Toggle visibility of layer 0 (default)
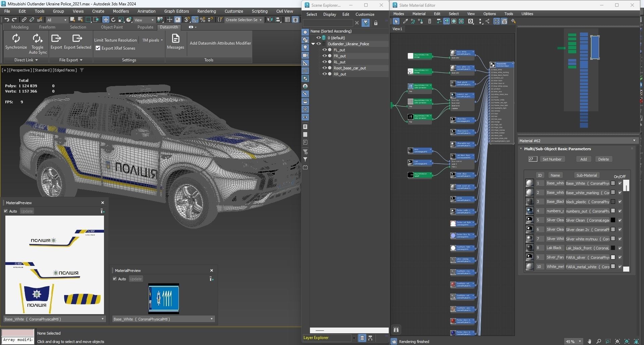Screen dimensions: 644x345 click(319, 38)
